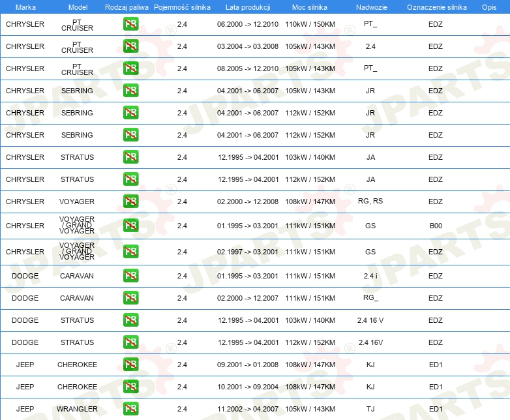Select the 110kW / 150KM power cell
Image resolution: width=510 pixels, height=420 pixels.
point(310,24)
